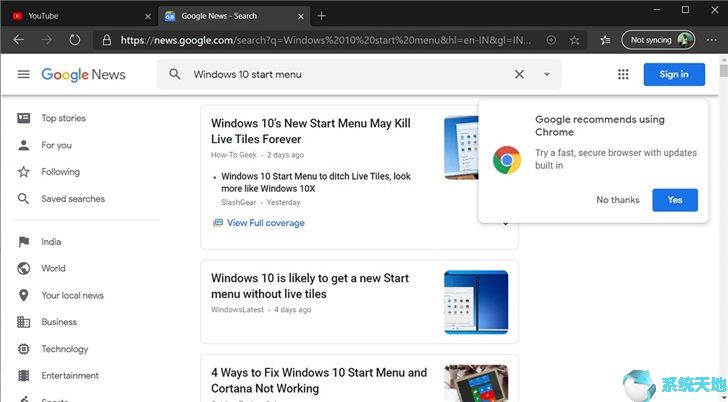Click the Following star icon

pyautogui.click(x=24, y=172)
